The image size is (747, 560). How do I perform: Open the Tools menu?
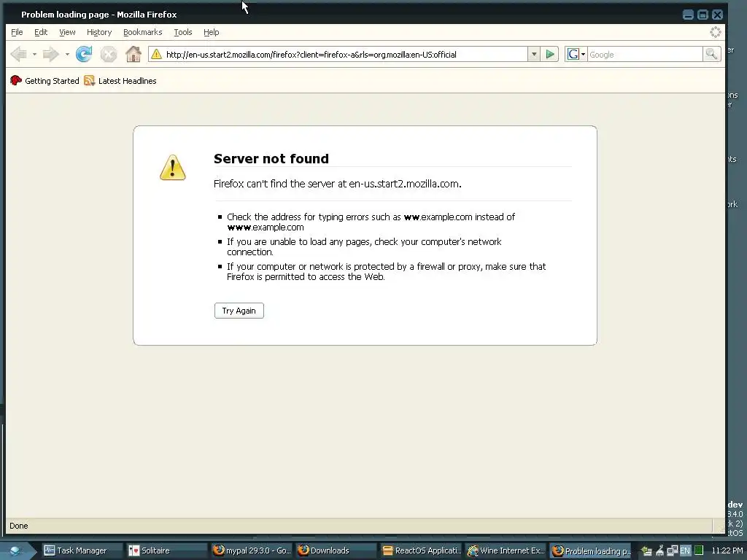tap(183, 32)
